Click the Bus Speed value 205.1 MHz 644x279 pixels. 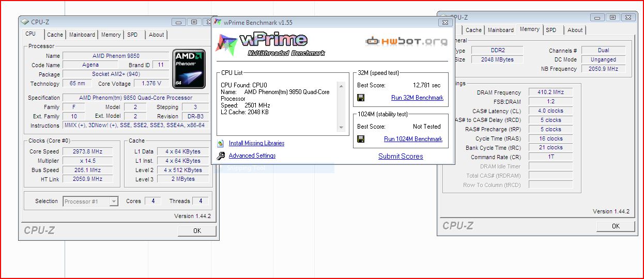(x=88, y=170)
